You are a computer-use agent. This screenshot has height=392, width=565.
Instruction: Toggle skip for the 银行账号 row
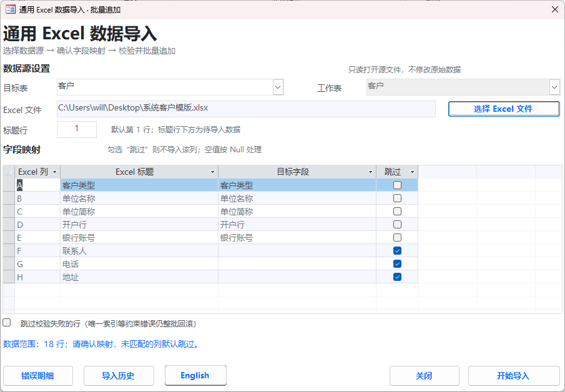pos(397,238)
